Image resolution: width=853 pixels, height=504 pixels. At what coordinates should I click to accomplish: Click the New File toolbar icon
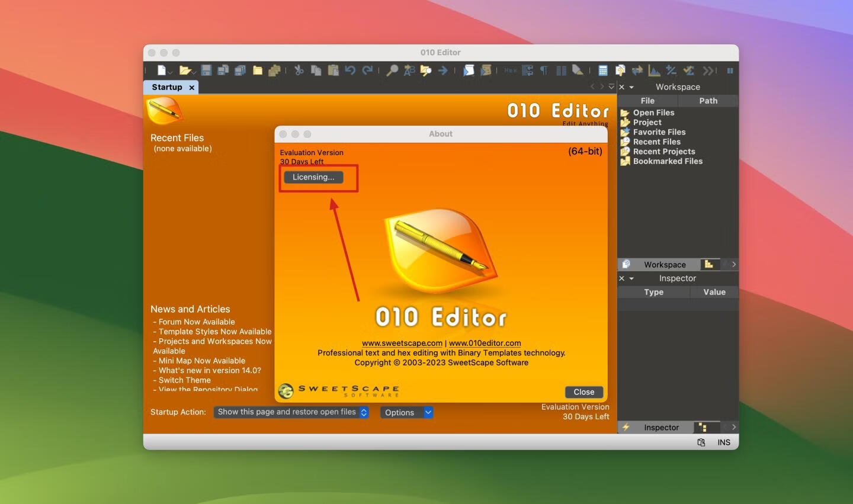coord(161,70)
